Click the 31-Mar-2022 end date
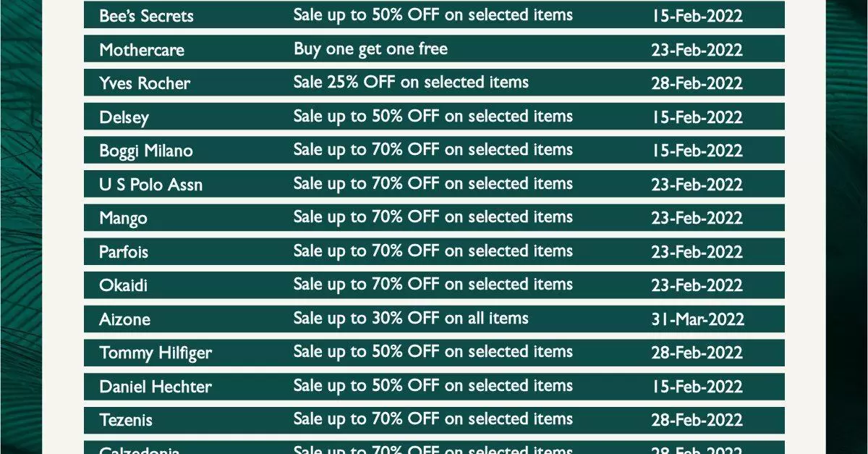Viewport: 868px width, 454px height. coord(697,319)
